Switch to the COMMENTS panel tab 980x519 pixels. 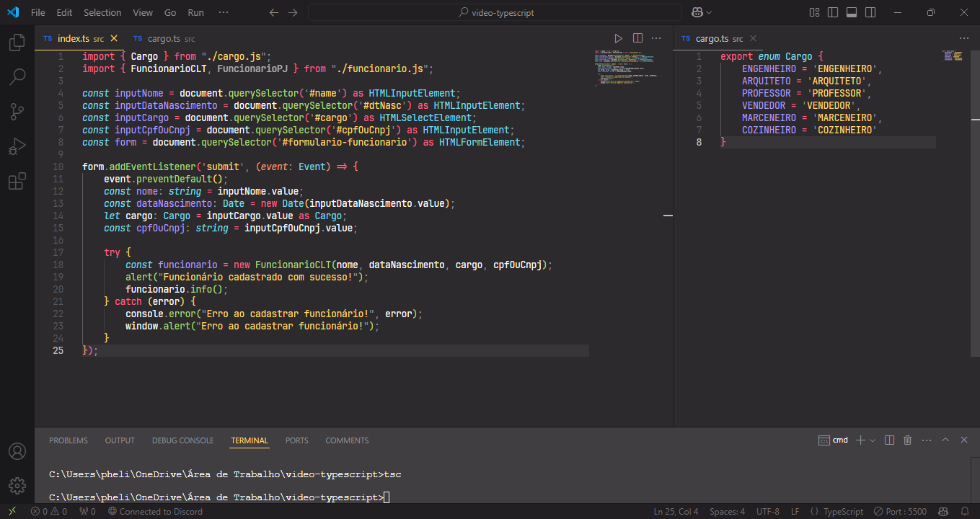[347, 440]
